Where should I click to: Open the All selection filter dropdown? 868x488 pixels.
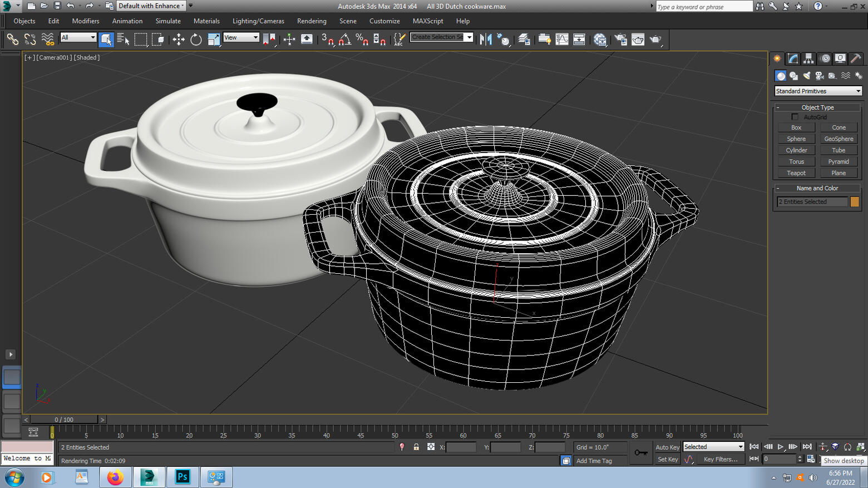coord(78,37)
